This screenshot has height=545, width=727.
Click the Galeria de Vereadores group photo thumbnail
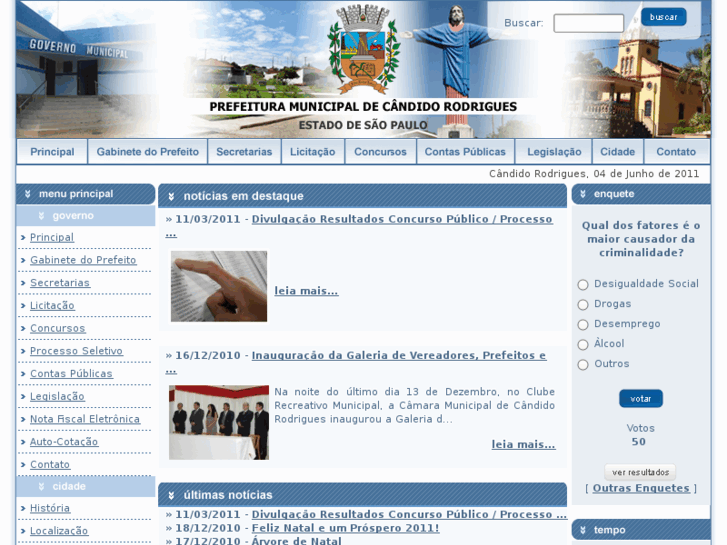tap(219, 423)
